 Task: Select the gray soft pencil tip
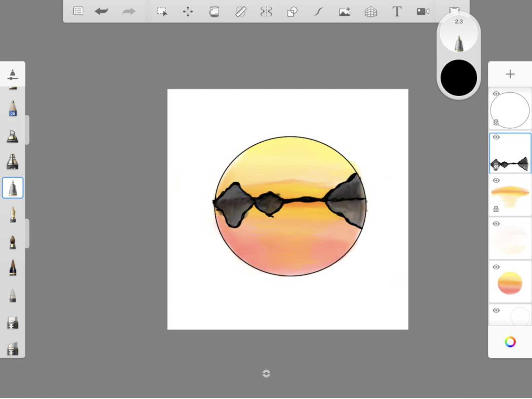point(13,295)
